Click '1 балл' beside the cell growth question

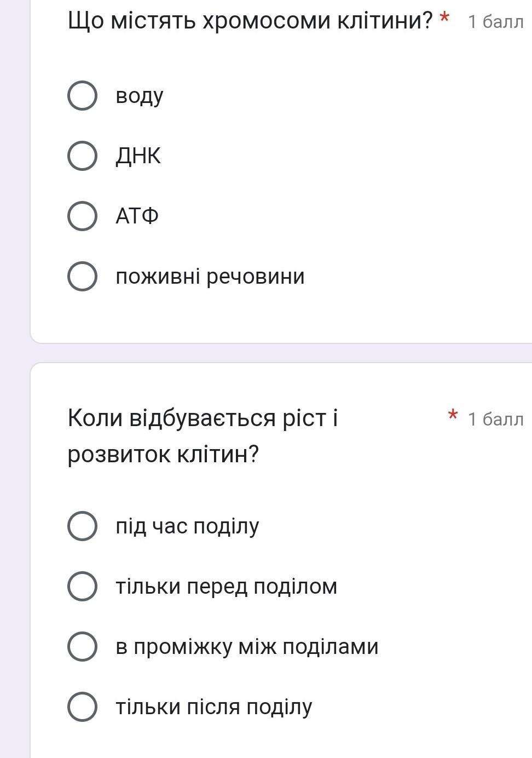(x=495, y=419)
